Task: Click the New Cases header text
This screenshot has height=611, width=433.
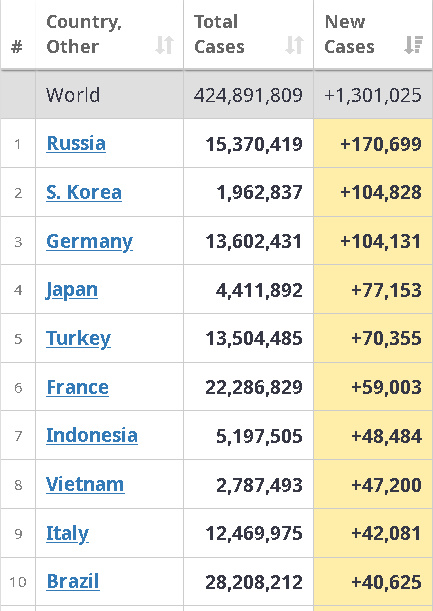Action: pos(349,34)
